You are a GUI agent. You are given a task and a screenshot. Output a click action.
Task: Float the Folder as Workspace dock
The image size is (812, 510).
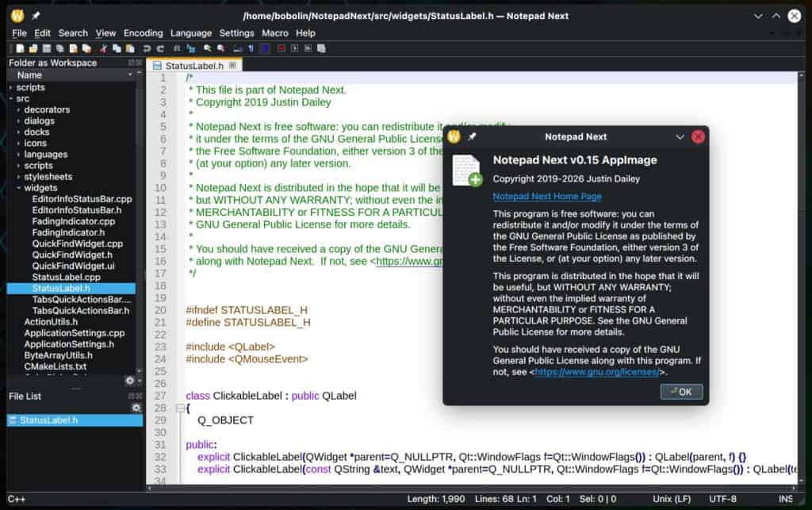pyautogui.click(x=132, y=63)
